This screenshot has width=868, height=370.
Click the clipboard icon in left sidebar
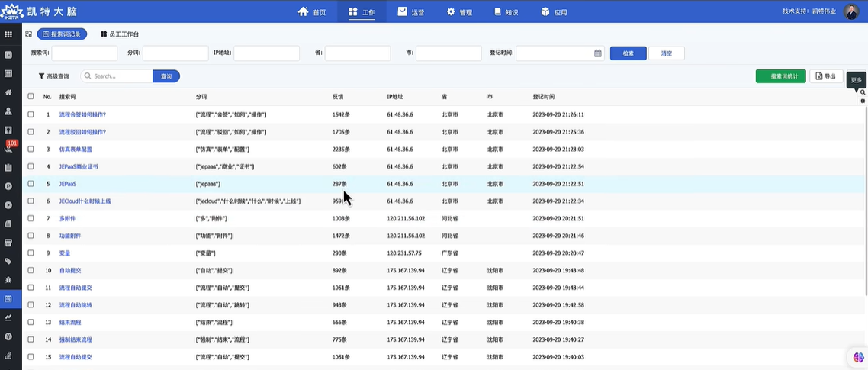point(8,167)
